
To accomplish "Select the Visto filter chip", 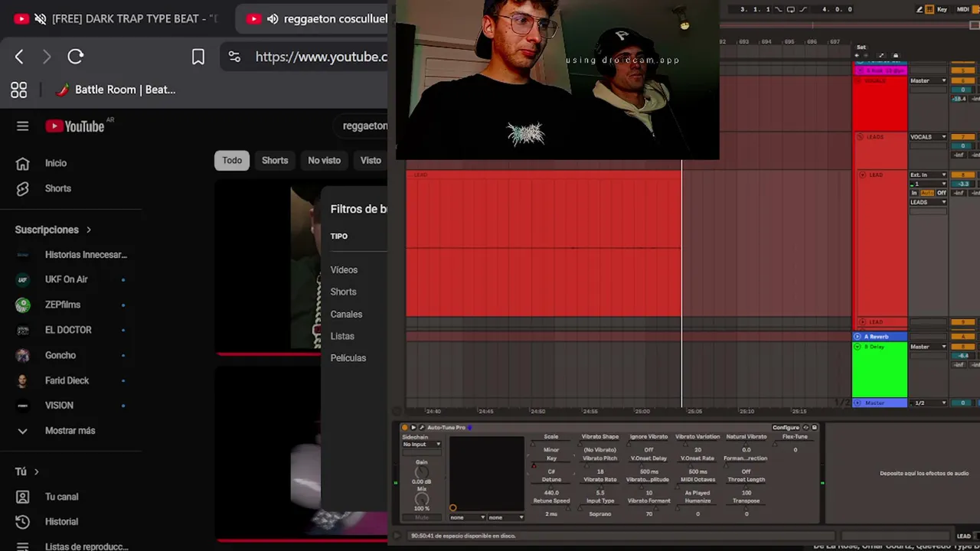I will [371, 161].
